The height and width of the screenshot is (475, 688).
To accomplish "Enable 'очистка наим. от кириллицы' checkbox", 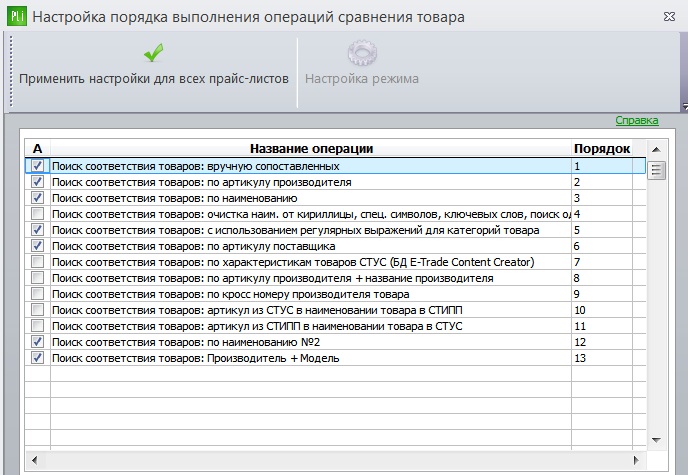I will pyautogui.click(x=38, y=214).
